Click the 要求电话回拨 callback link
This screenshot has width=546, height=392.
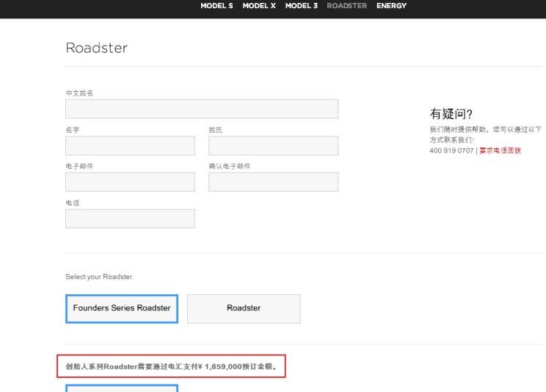[x=500, y=150]
